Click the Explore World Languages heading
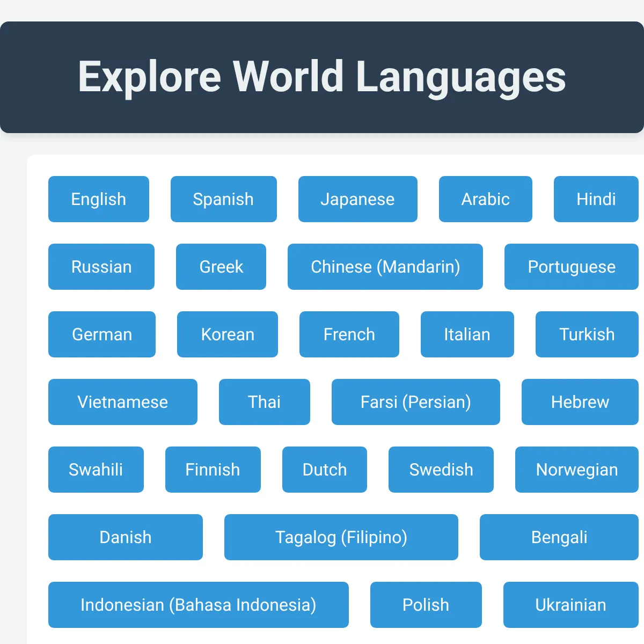 (x=322, y=77)
